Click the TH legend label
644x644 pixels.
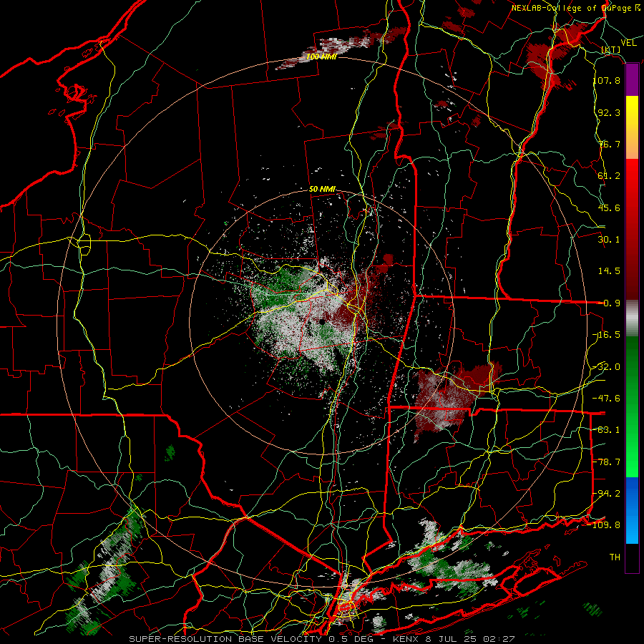pyautogui.click(x=615, y=557)
